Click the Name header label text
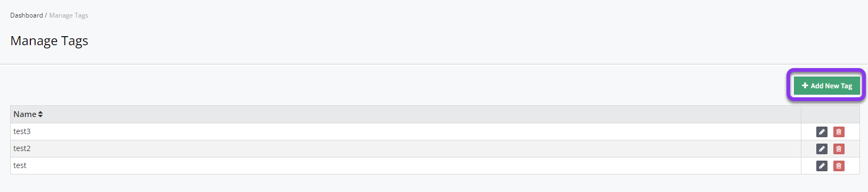The height and width of the screenshot is (192, 868). pyautogui.click(x=25, y=114)
